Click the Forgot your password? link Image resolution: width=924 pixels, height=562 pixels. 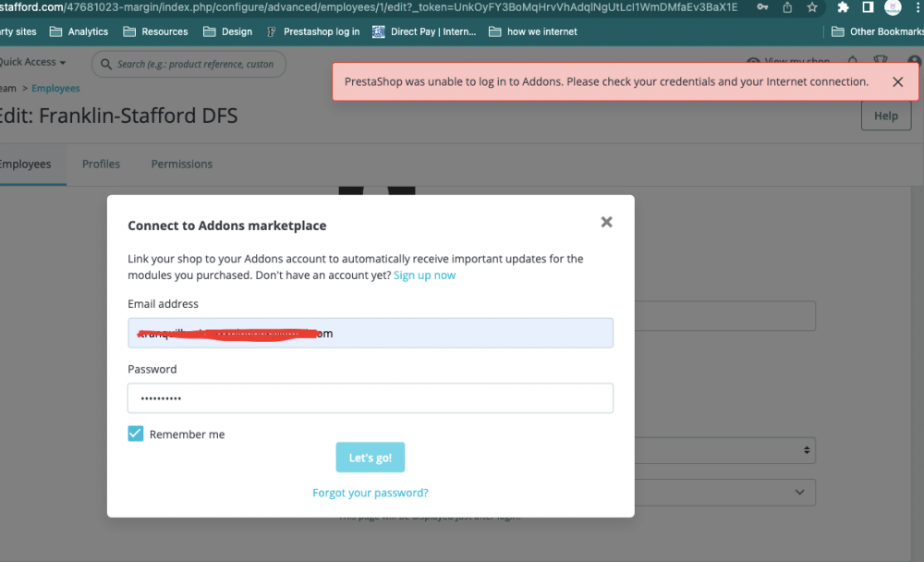pos(371,493)
